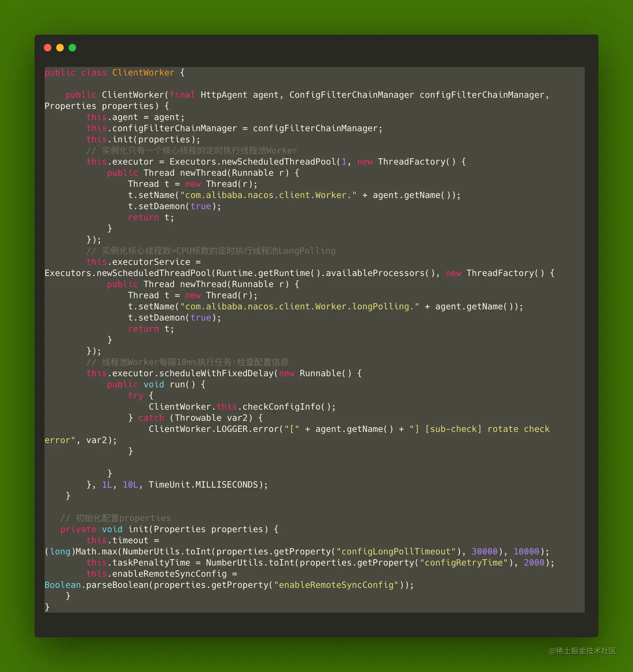Viewport: 633px width, 672px height.
Task: Click 'TimeUnit.MILLISECONDS' text
Action: [x=203, y=485]
